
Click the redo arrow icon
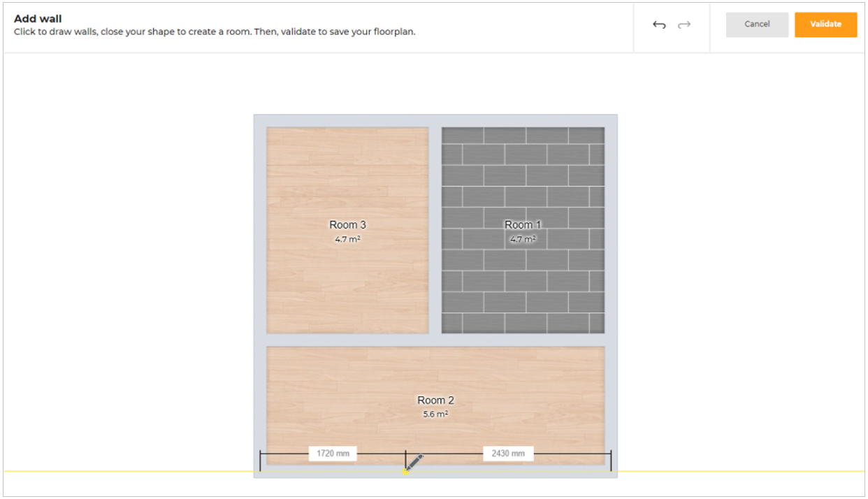point(683,24)
